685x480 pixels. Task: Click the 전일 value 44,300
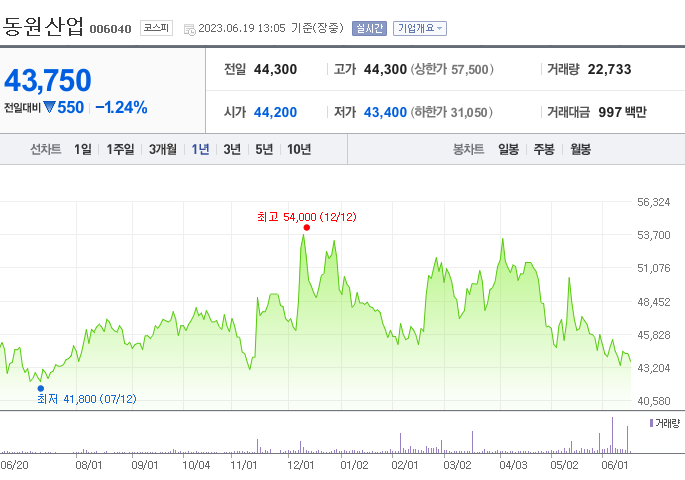[275, 69]
